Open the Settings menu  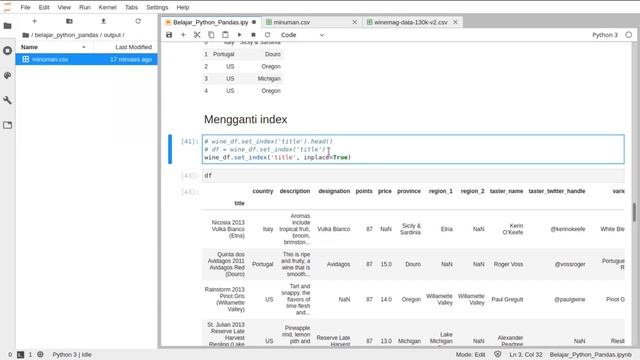pyautogui.click(x=157, y=7)
